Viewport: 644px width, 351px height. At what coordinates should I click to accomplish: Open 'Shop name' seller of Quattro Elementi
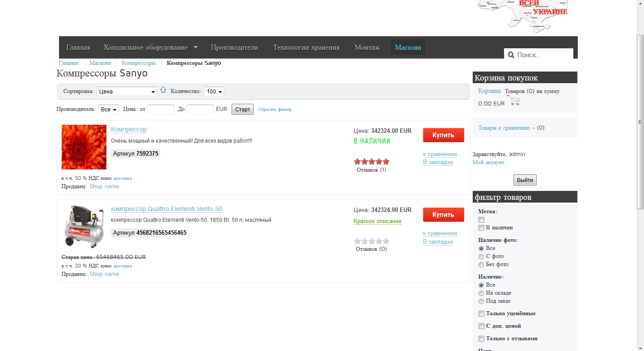[104, 274]
